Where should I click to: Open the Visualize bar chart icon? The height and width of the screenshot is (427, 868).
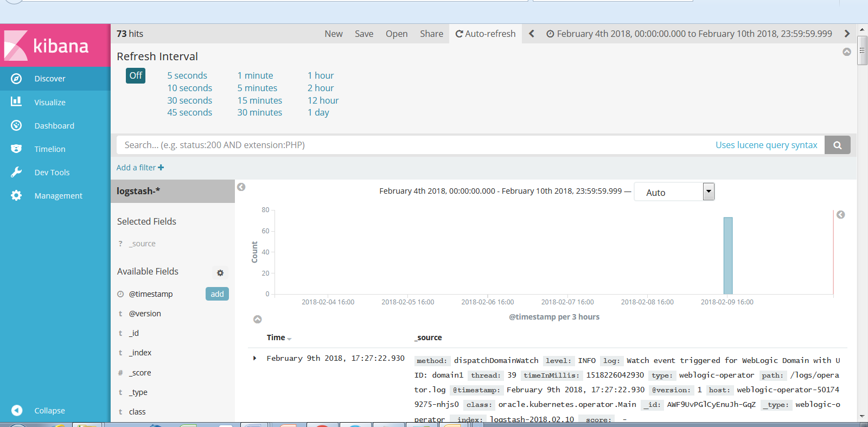pyautogui.click(x=16, y=101)
